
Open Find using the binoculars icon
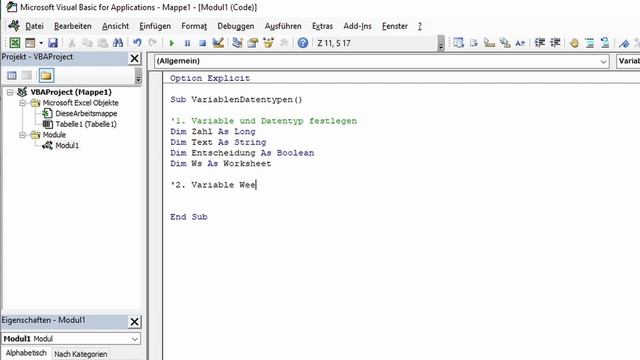118,42
